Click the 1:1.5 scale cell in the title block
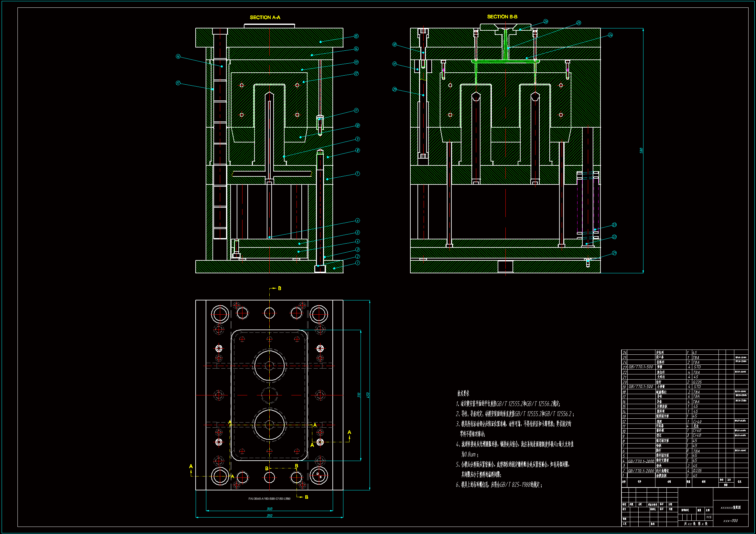The width and height of the screenshot is (756, 534). [708, 517]
